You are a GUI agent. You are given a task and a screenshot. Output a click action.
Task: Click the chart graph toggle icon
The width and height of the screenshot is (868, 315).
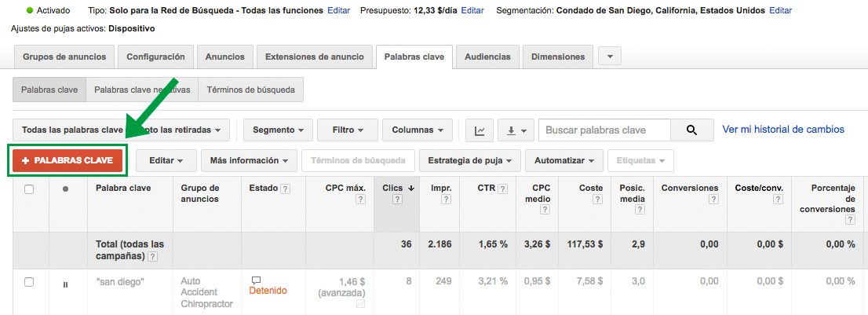click(x=480, y=130)
